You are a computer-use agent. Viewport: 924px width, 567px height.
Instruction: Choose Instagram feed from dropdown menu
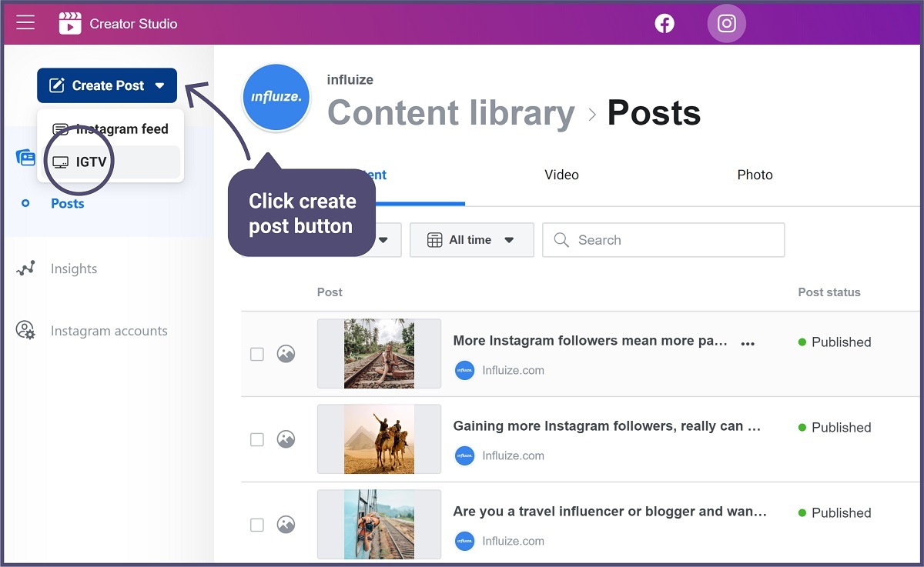pos(111,129)
